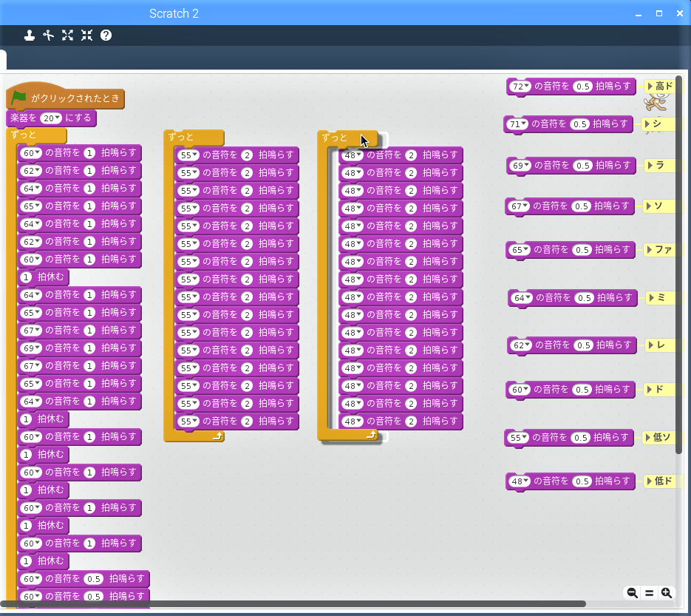Viewport: 691px width, 616px height.
Task: Click the 0.5 beat field of note 48
Action: [x=582, y=481]
